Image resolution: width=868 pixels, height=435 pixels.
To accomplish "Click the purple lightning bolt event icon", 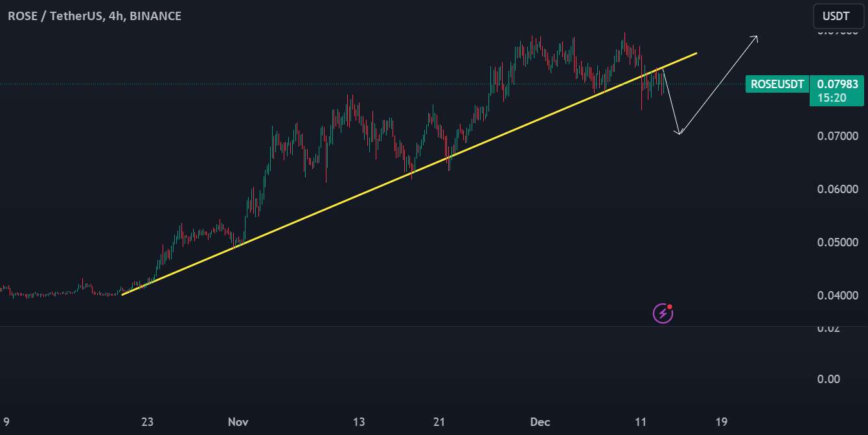I will [662, 314].
